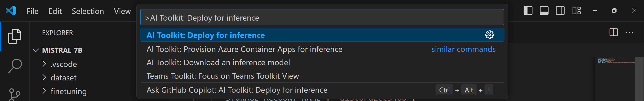
Task: Toggle the bottom panel layout icon
Action: 544,11
